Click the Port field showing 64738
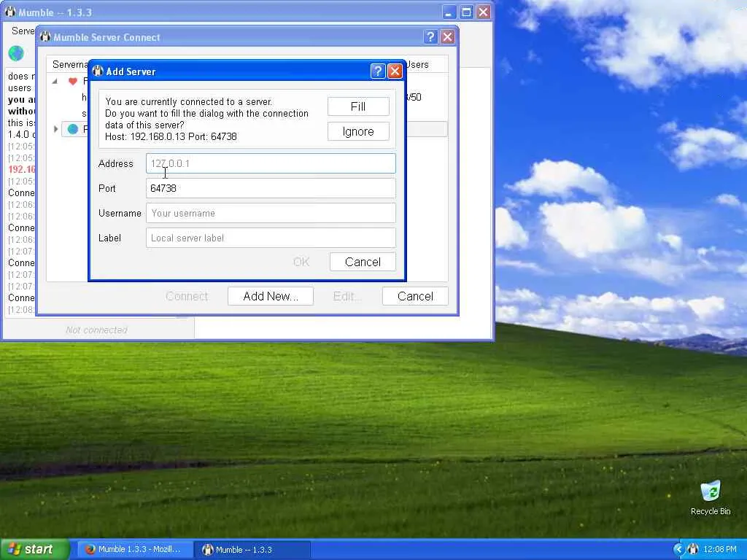Image resolution: width=747 pixels, height=560 pixels. [271, 188]
